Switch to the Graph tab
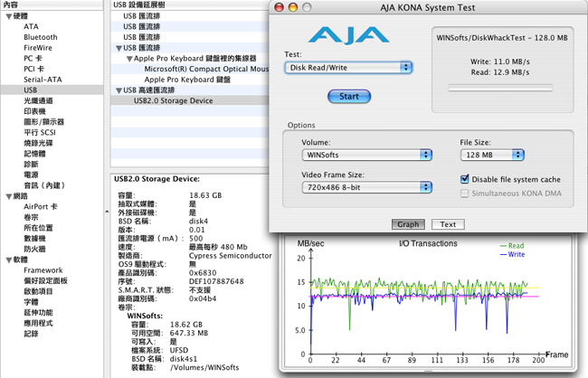Screen dimensions: 588x378 (408, 224)
